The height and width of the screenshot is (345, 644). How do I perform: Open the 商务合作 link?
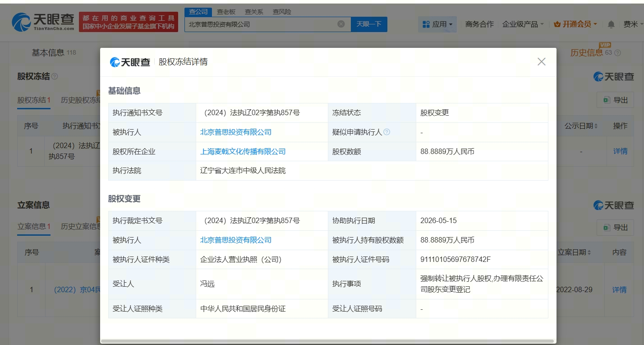pos(479,24)
